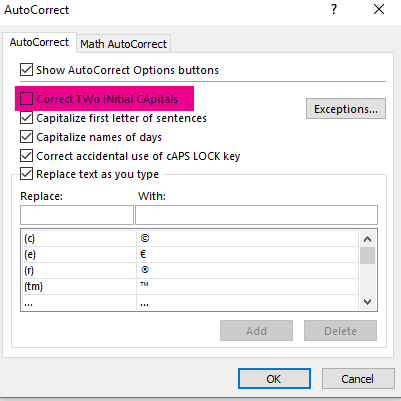Select the (e) replacement row
The height and width of the screenshot is (401, 401).
(x=190, y=255)
